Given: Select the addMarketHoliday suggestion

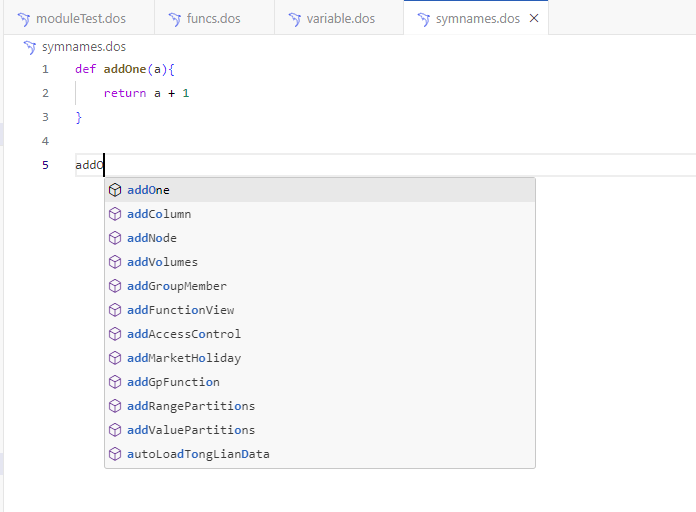Looking at the screenshot, I should pyautogui.click(x=184, y=358).
